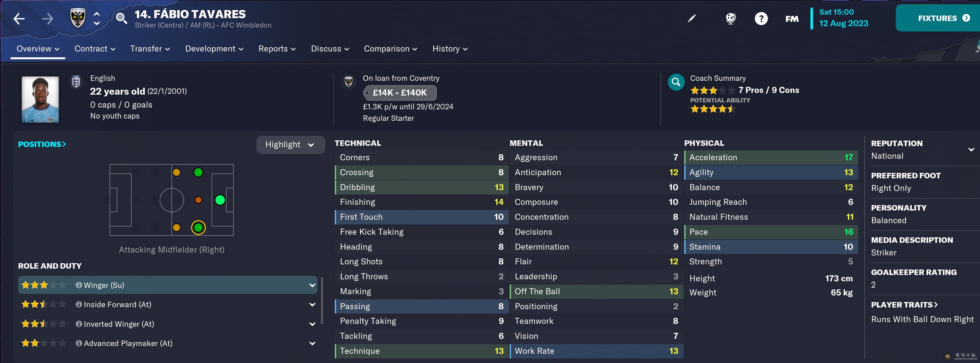The image size is (980, 363).
Task: Open the Contract menu
Action: click(x=95, y=49)
